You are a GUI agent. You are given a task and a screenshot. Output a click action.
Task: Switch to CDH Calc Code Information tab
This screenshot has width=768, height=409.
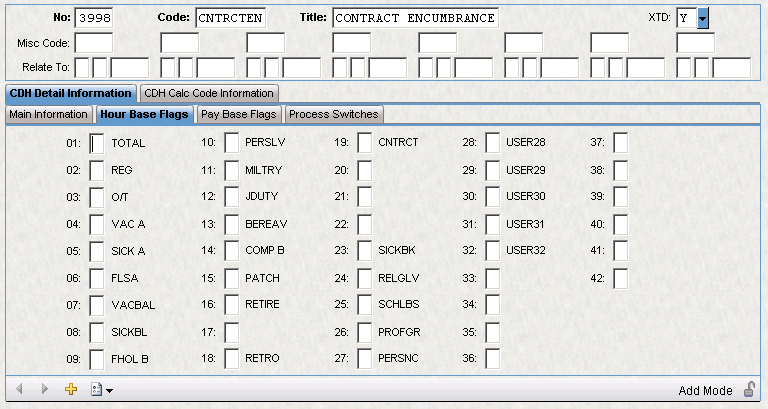[209, 93]
